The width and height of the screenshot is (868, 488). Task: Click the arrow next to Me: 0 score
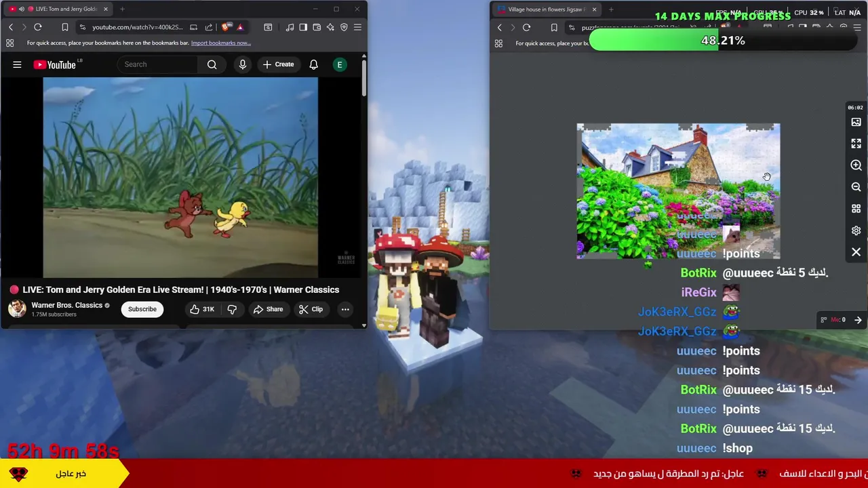858,320
